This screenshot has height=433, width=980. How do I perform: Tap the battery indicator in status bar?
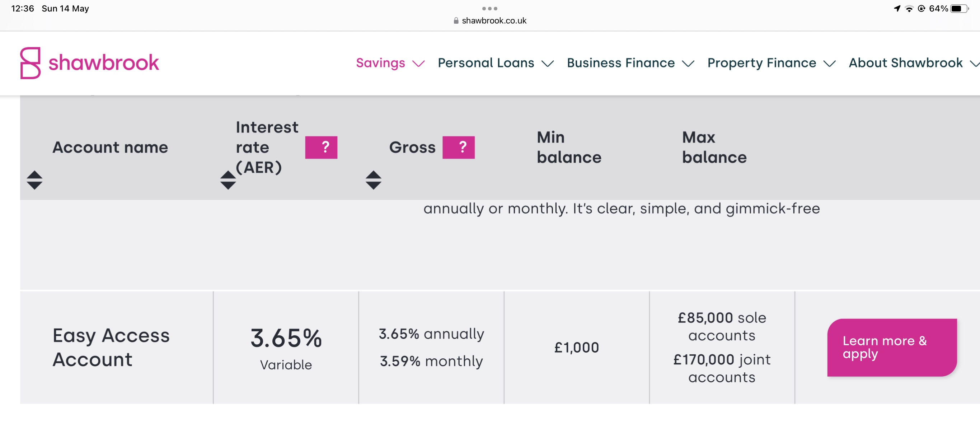tap(958, 8)
